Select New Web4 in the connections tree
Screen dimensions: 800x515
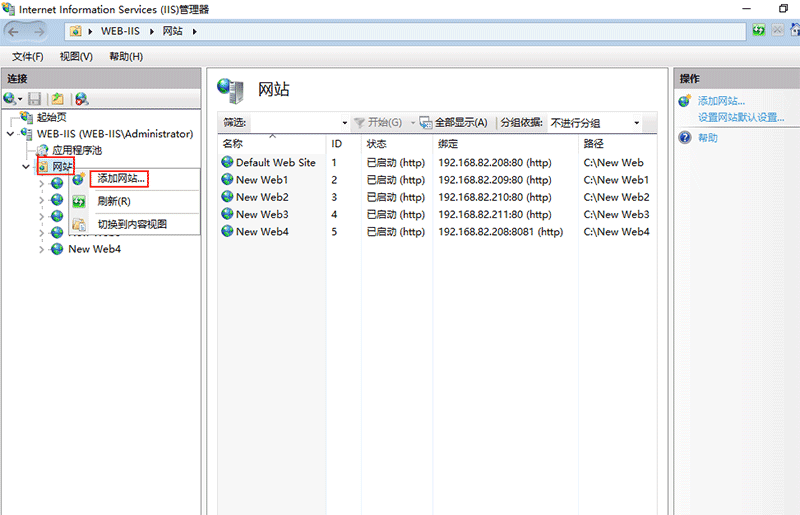point(94,249)
